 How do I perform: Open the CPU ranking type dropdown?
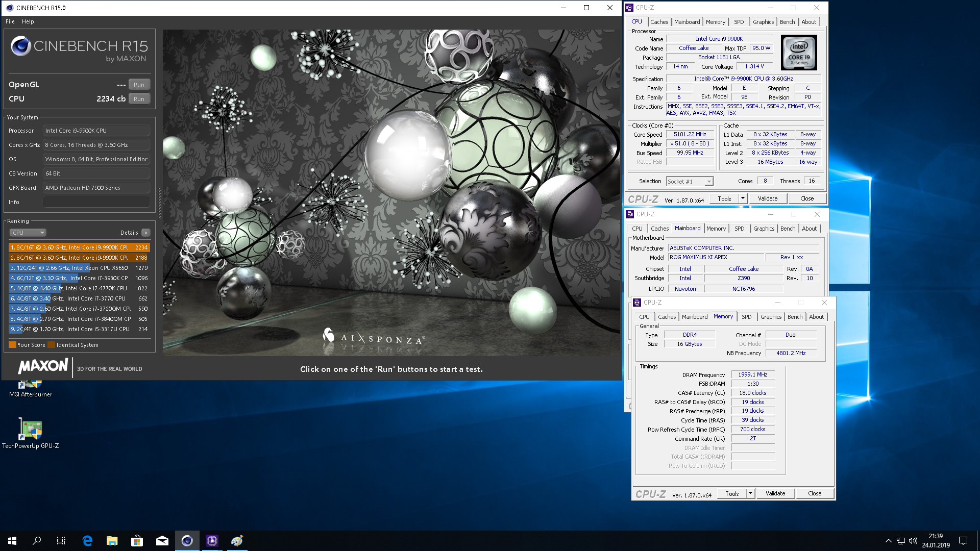pos(28,233)
